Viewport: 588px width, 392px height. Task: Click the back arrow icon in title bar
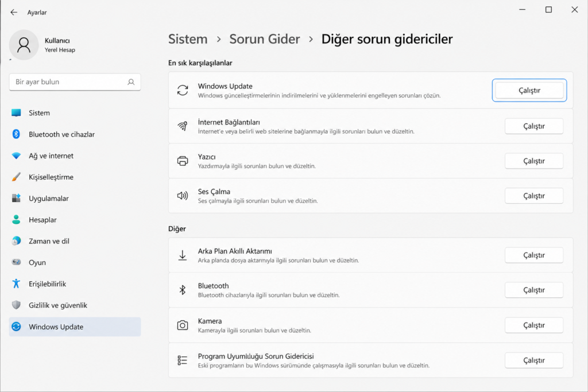pyautogui.click(x=14, y=13)
